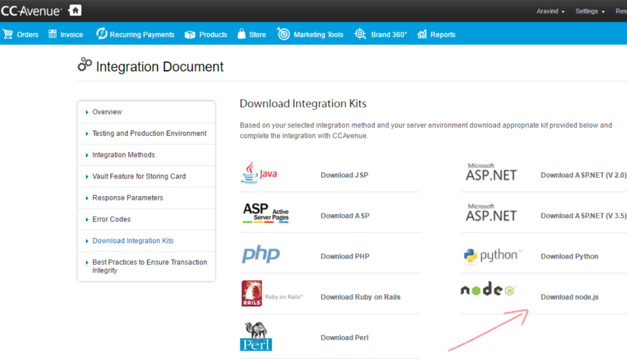627x364 pixels.
Task: Click the Download Perl link
Action: point(344,338)
